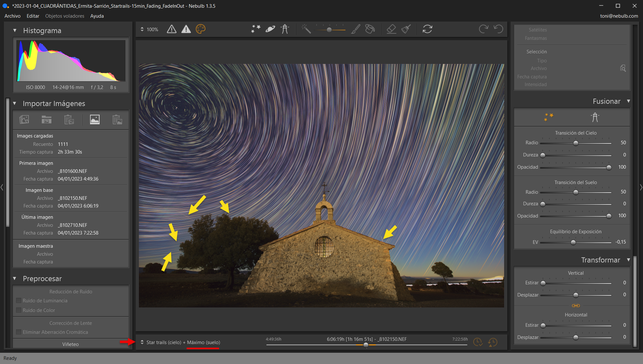This screenshot has width=643, height=364.
Task: Click the shadow clipping warning triangle
Action: coord(172,29)
